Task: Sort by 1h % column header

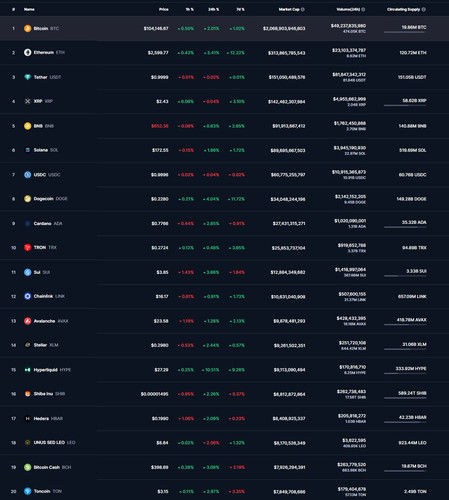Action: (190, 9)
